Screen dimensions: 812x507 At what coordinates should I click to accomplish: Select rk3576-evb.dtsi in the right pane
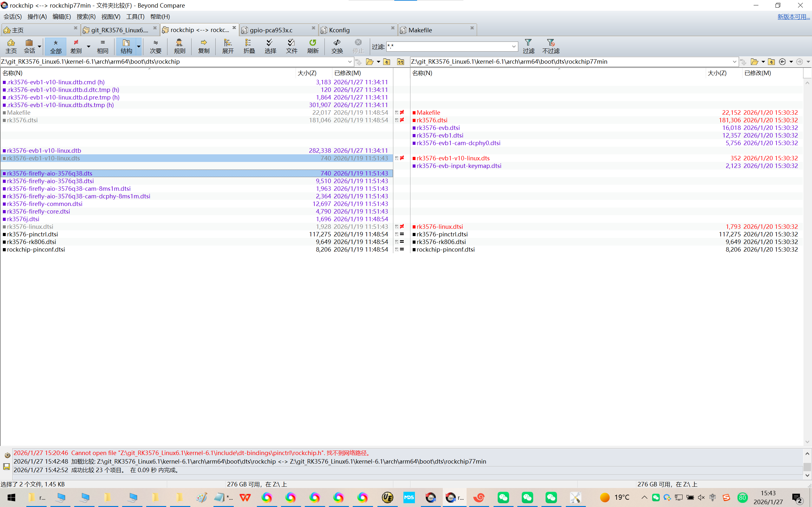(438, 128)
